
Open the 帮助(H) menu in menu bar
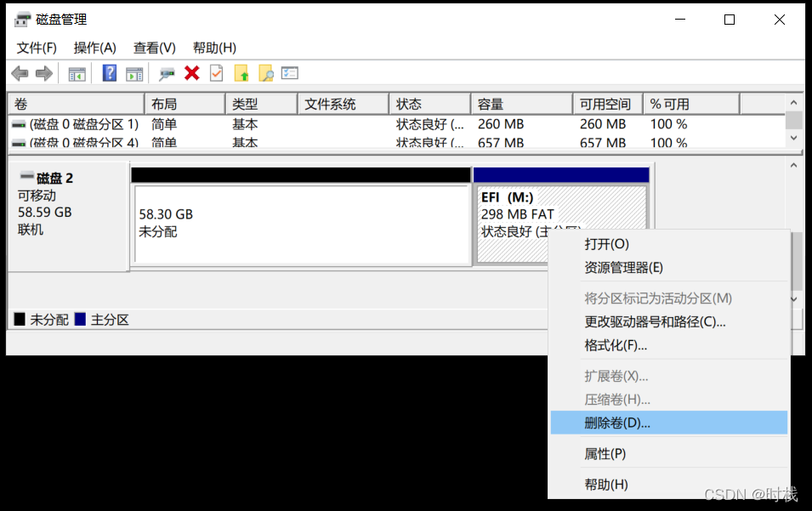pyautogui.click(x=214, y=48)
